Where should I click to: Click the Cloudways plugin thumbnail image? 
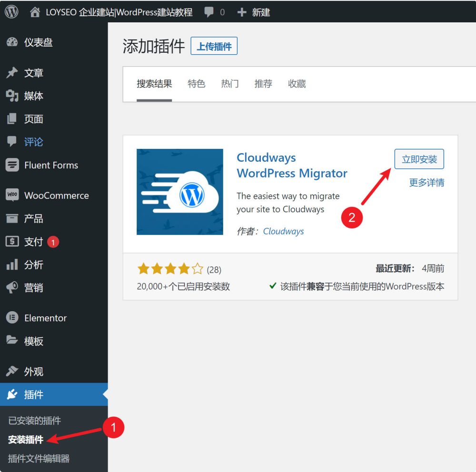coord(180,192)
